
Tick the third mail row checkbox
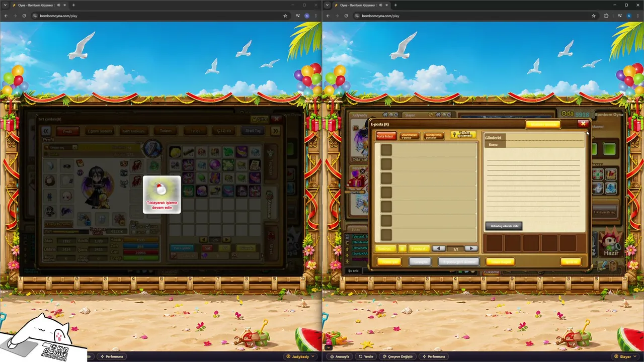(x=386, y=178)
